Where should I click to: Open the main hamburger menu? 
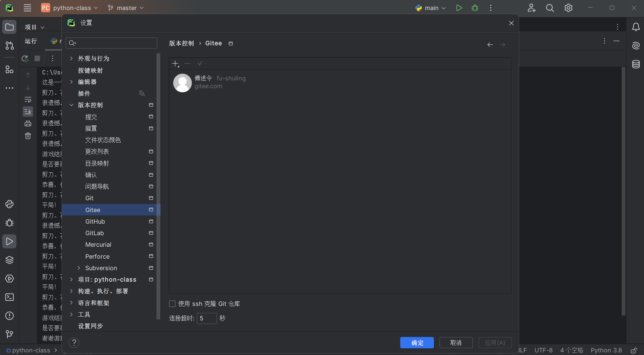pos(27,8)
